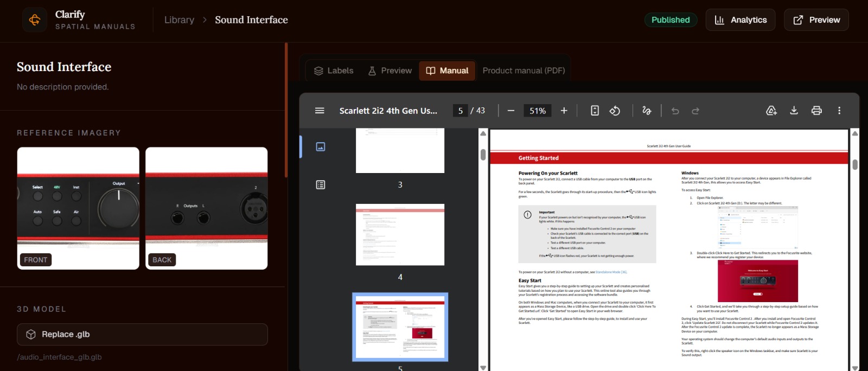
Task: Rotate the PDF counterclockwise
Action: point(615,111)
